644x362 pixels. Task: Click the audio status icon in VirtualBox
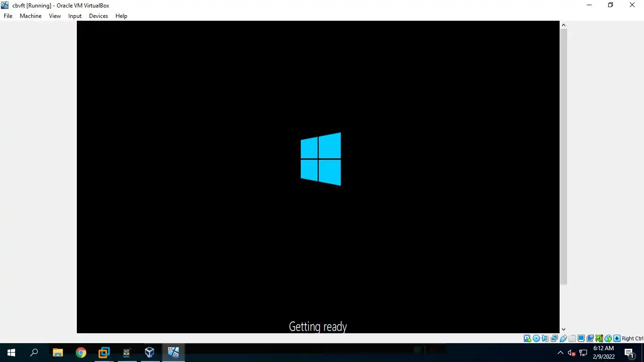click(545, 338)
